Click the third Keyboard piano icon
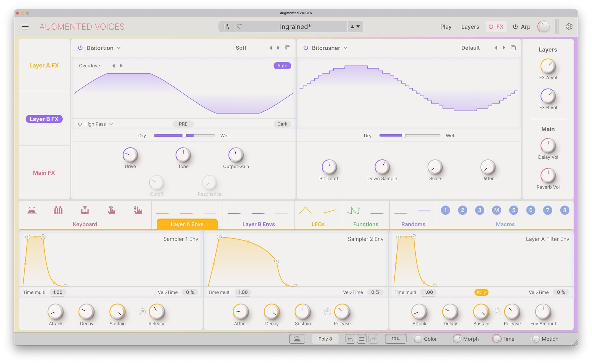The height and width of the screenshot is (364, 592). (x=85, y=210)
